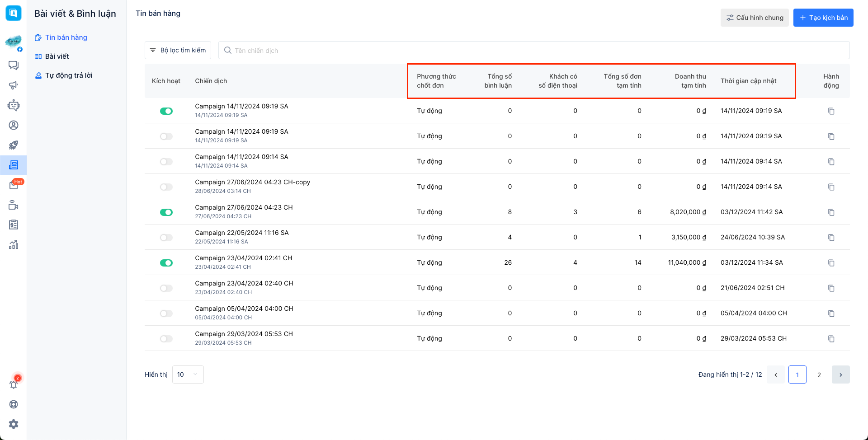Open the notification bell icon
The height and width of the screenshot is (440, 868).
[x=14, y=384]
